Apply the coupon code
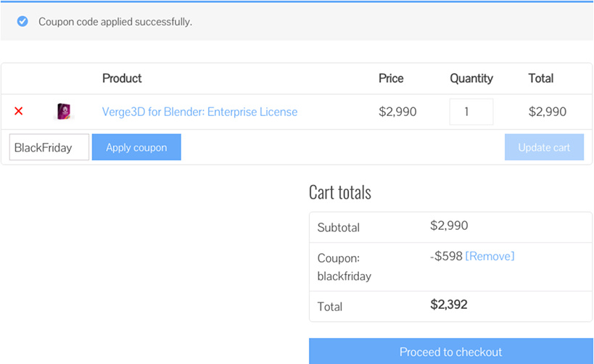Image resolution: width=594 pixels, height=364 pixels. click(136, 147)
